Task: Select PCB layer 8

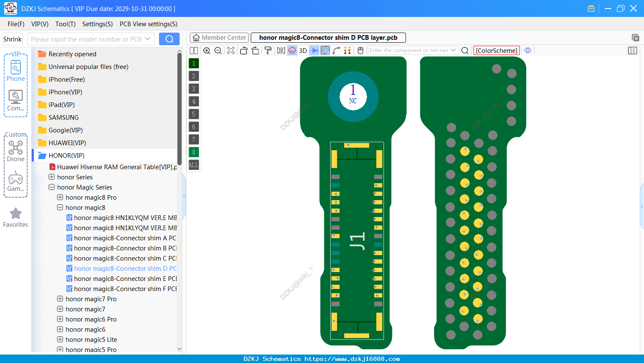Action: tap(194, 152)
